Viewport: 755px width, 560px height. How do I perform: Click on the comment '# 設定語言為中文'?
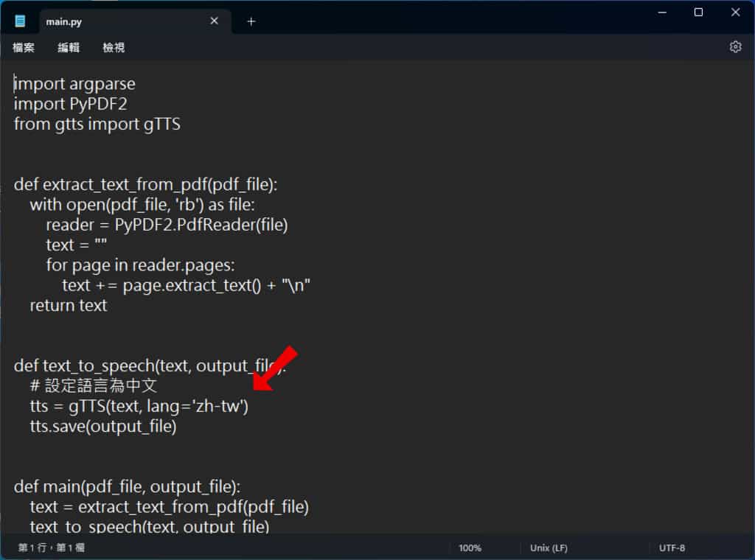click(x=94, y=385)
